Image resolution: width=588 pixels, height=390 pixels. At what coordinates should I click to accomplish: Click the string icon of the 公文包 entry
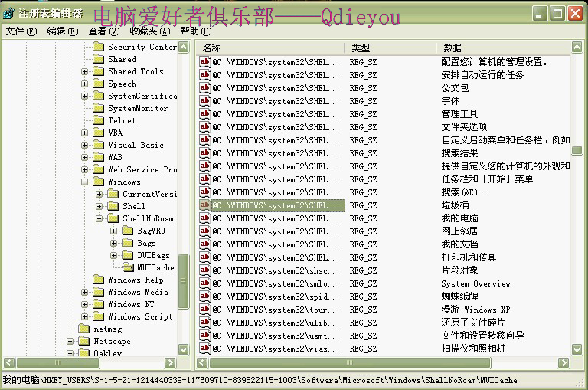click(x=205, y=88)
